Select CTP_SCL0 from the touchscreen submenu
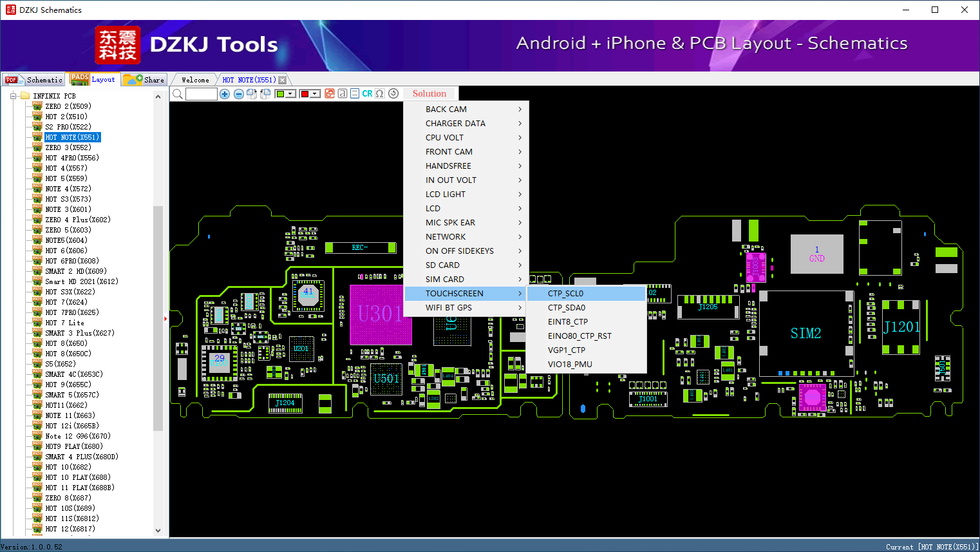The image size is (980, 552). tap(587, 294)
